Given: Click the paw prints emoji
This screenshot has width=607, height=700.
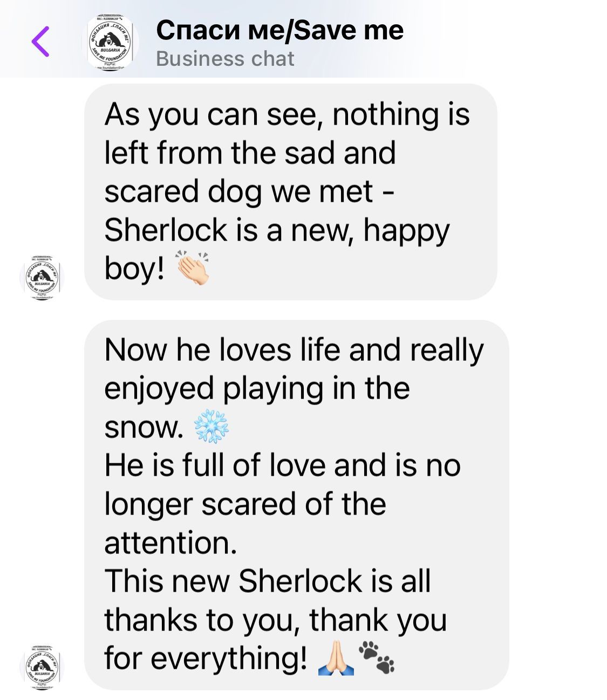Looking at the screenshot, I should coord(377,657).
